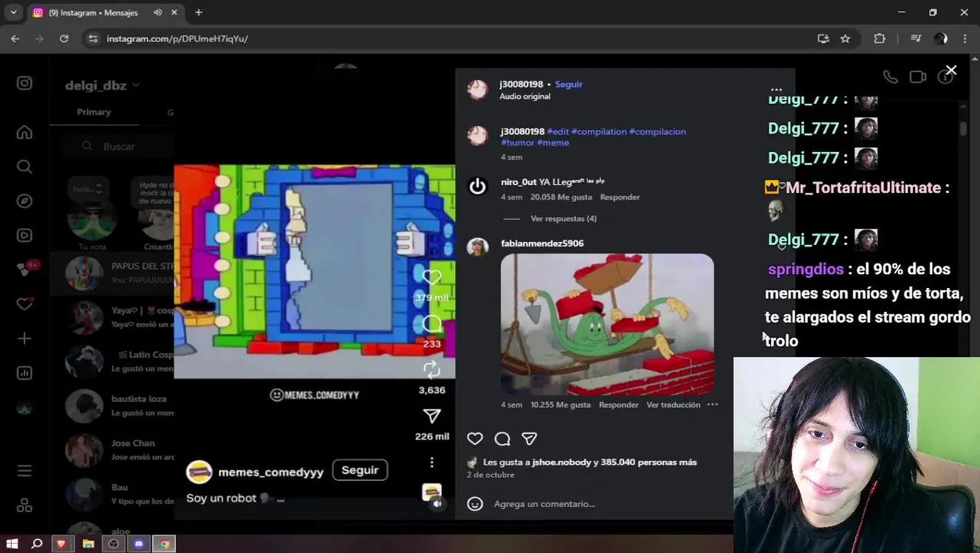The height and width of the screenshot is (553, 980).
Task: Click the 385.040 personas más likes link
Action: pos(648,462)
